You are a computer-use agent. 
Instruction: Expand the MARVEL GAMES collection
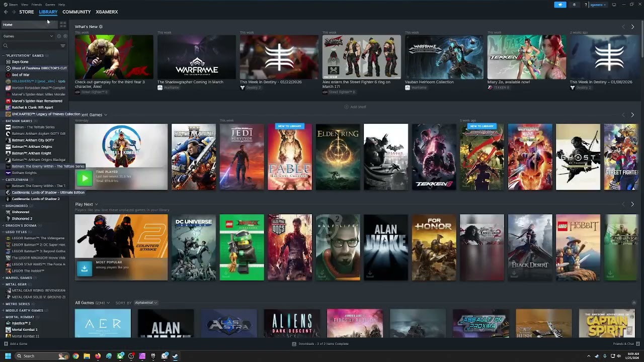3,278
